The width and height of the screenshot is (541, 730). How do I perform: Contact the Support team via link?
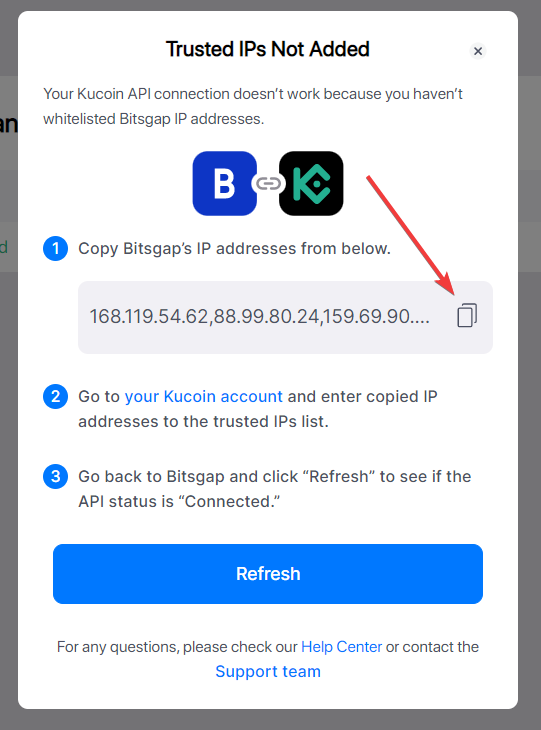[268, 671]
